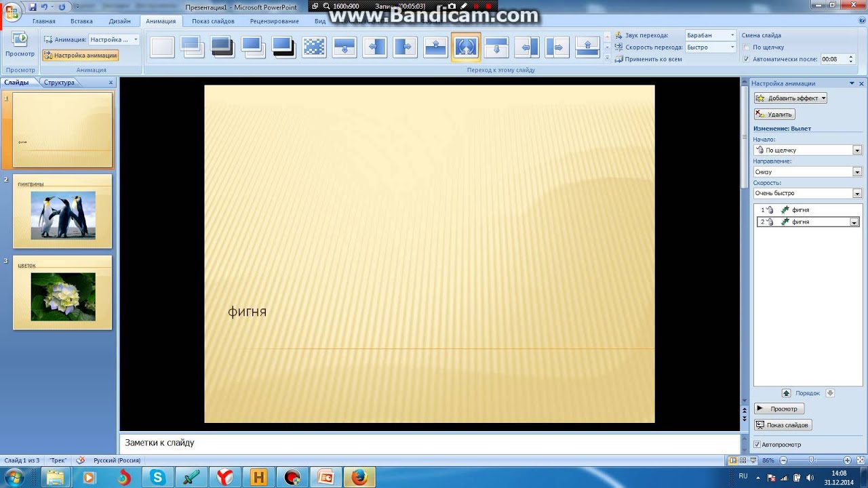868x488 pixels.
Task: Open dropdown arrow of effect 2 фигня
Action: (854, 222)
